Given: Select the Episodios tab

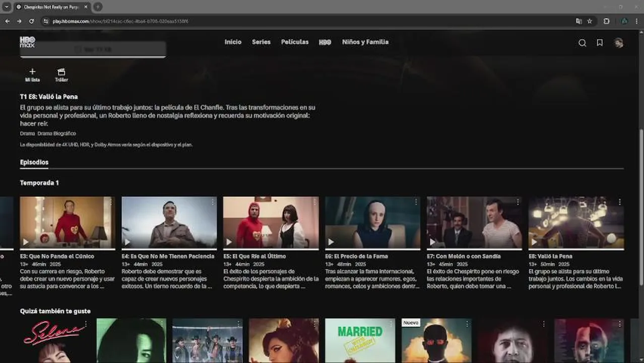Looking at the screenshot, I should [34, 162].
